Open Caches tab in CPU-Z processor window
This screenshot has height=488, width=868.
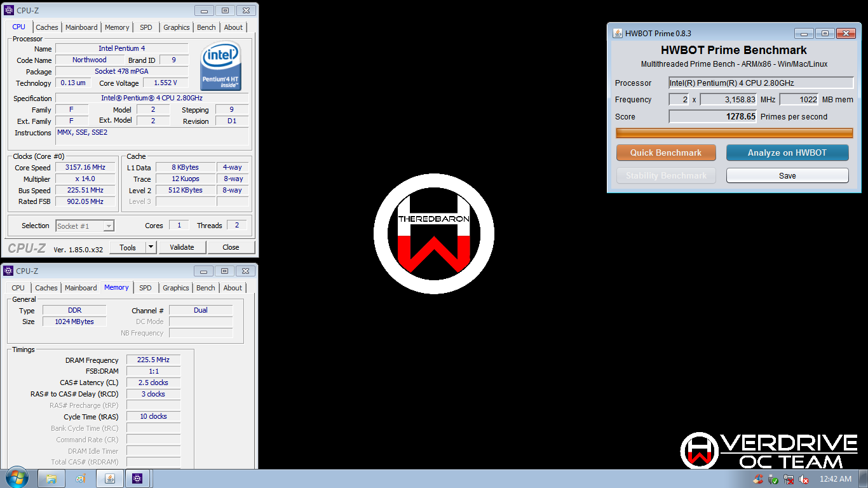47,27
